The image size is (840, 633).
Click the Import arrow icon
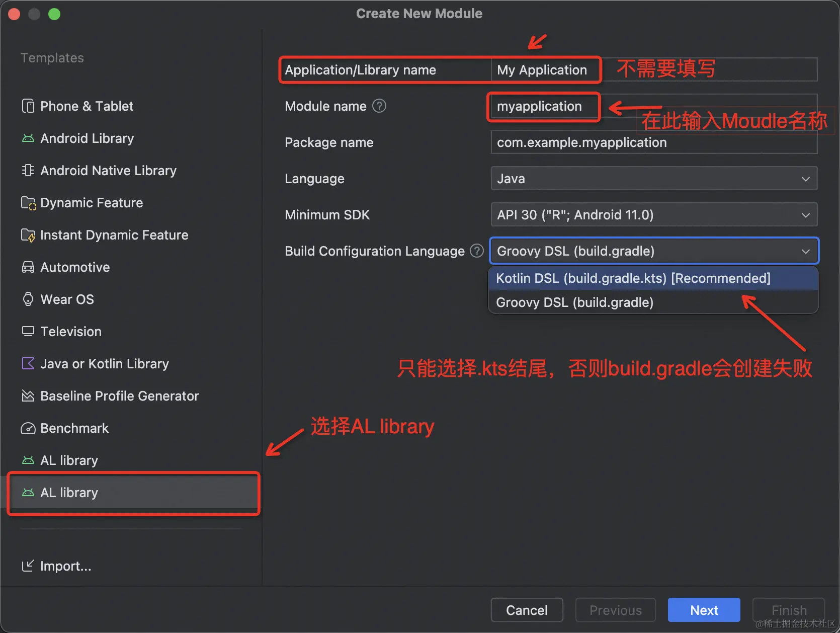[x=28, y=566]
